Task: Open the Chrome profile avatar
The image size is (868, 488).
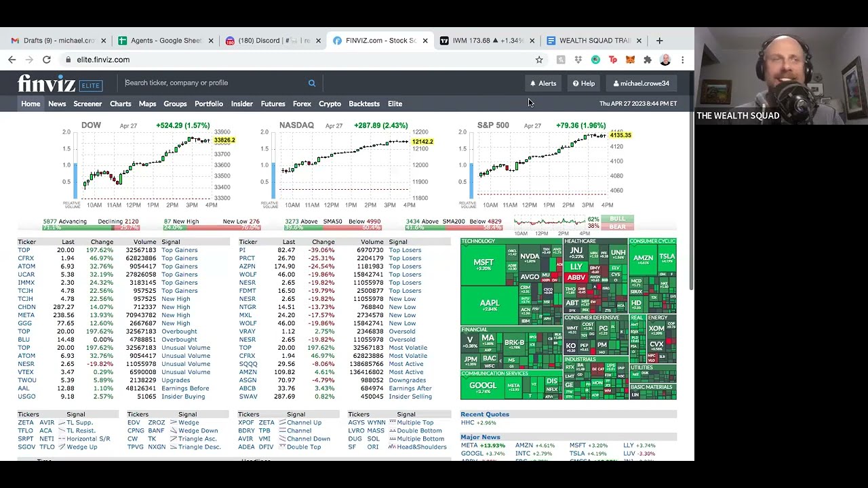Action: point(665,60)
